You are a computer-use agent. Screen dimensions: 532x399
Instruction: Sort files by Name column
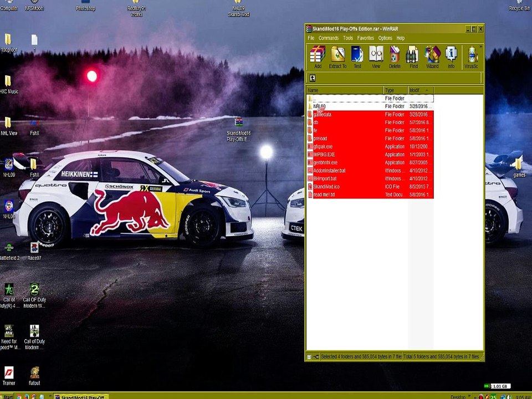click(345, 90)
